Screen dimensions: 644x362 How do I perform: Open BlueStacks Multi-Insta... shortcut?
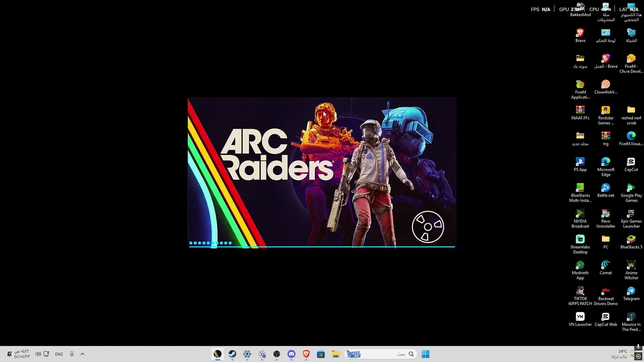pos(580,193)
